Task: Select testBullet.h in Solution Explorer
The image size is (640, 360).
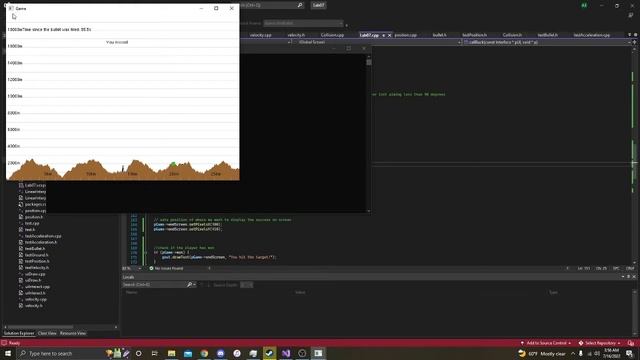Action: 35,249
